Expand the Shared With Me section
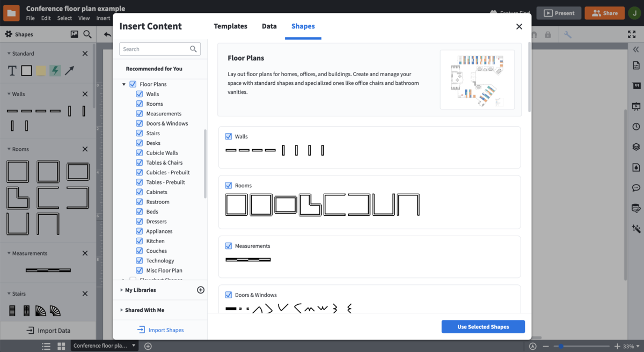This screenshot has width=644, height=352. pos(143,310)
